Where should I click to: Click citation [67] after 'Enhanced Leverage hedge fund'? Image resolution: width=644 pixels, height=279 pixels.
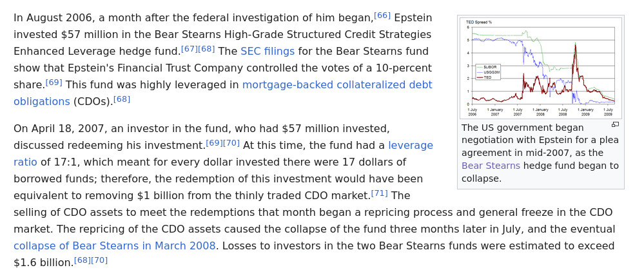pyautogui.click(x=190, y=48)
